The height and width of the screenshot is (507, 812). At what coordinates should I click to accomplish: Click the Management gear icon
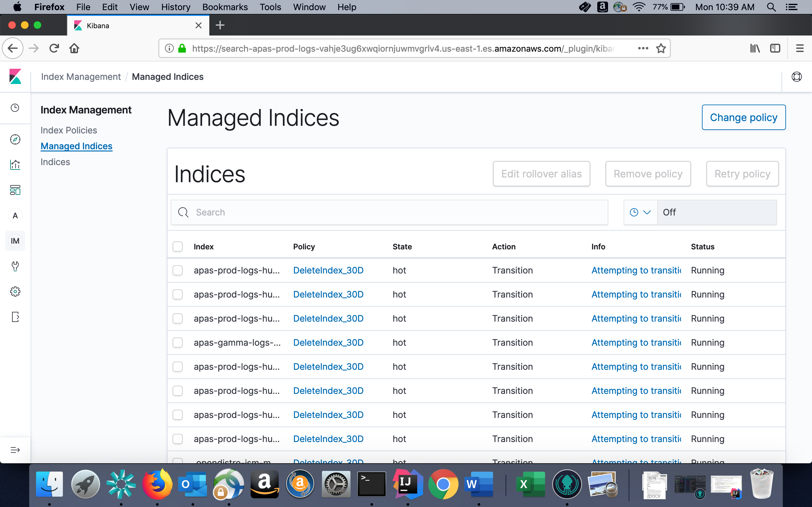tap(15, 292)
